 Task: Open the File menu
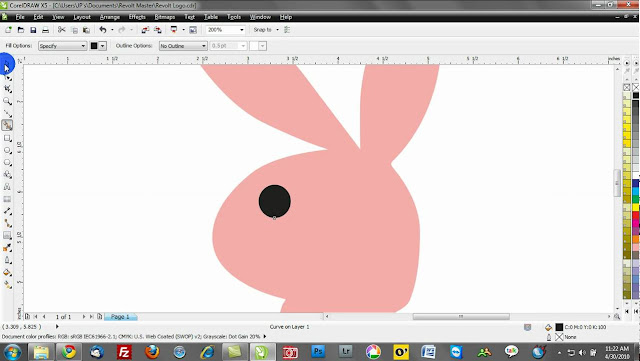pyautogui.click(x=20, y=17)
